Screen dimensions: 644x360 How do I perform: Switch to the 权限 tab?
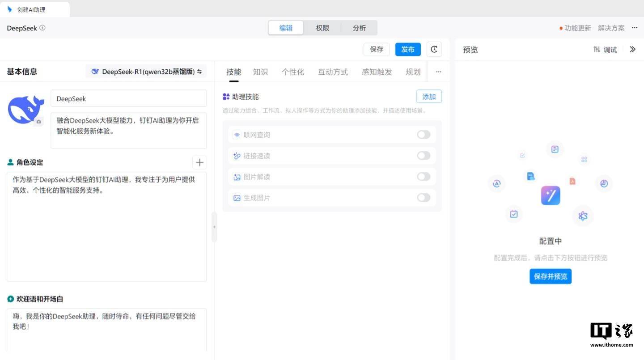pos(322,28)
